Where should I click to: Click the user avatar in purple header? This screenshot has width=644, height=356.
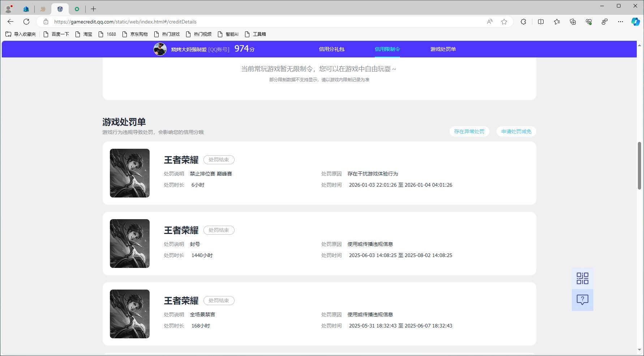160,49
